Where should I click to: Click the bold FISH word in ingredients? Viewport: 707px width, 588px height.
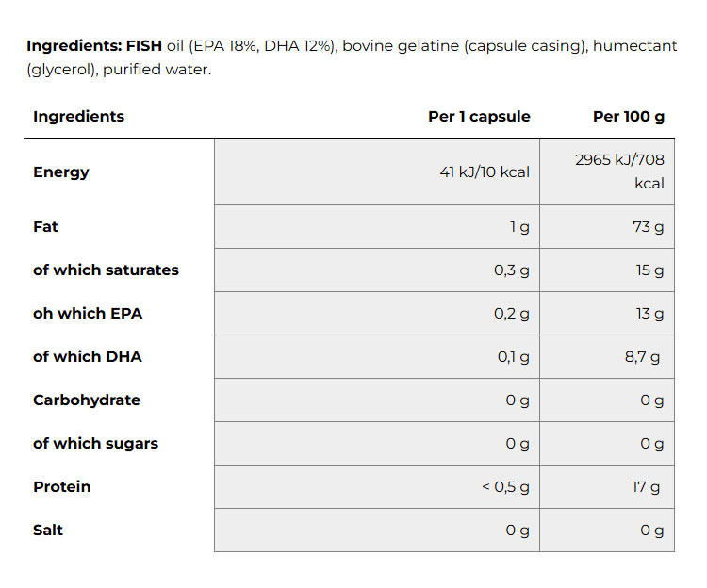coord(144,46)
